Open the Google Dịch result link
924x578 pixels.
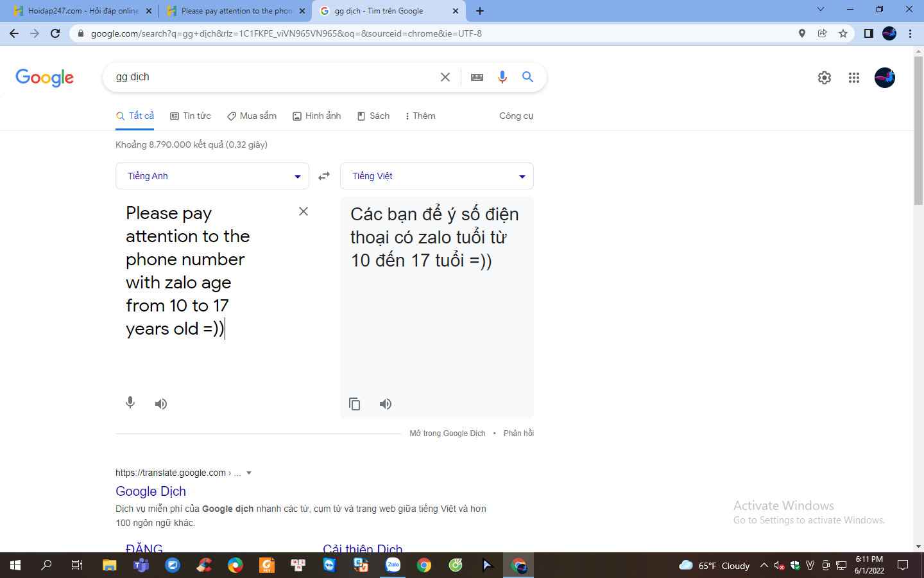[151, 491]
